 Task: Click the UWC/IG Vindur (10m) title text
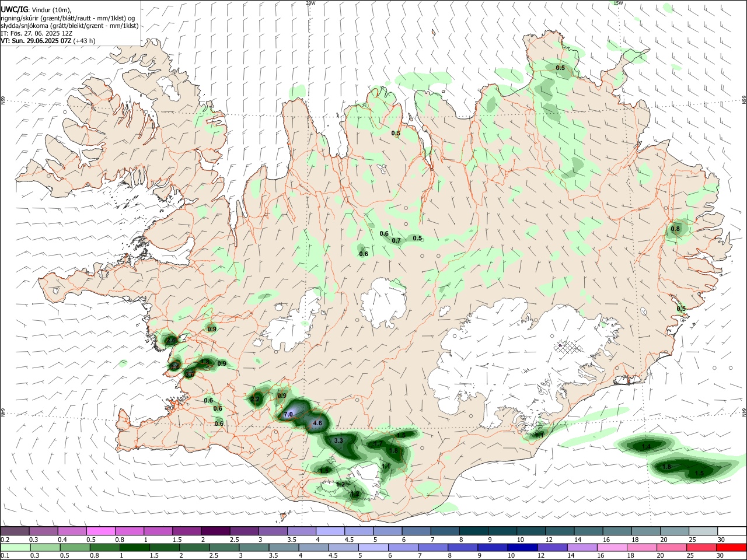pos(36,9)
